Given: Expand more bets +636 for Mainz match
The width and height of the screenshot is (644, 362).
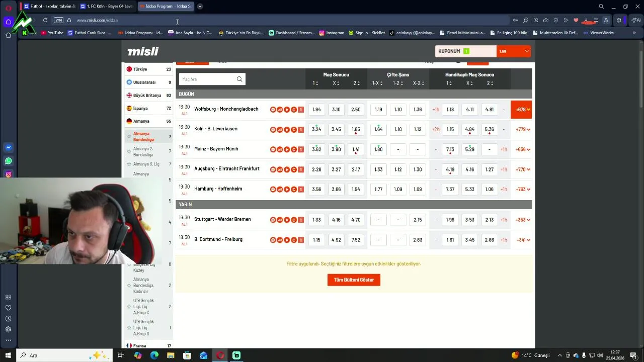Looking at the screenshot, I should [x=523, y=149].
